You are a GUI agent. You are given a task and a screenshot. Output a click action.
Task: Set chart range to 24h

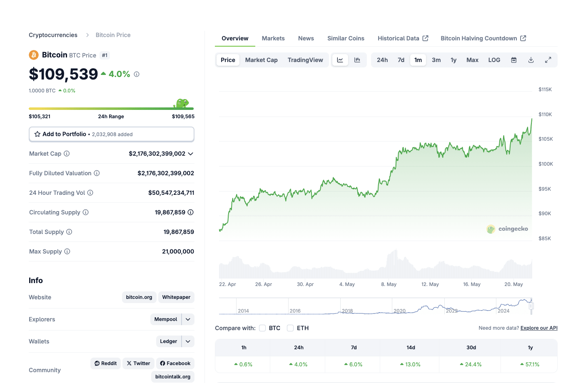tap(382, 60)
